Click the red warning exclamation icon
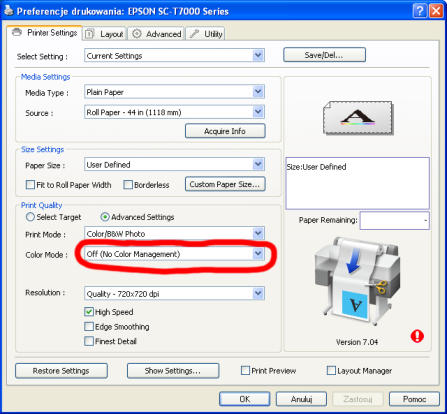The width and height of the screenshot is (447, 414). [417, 336]
